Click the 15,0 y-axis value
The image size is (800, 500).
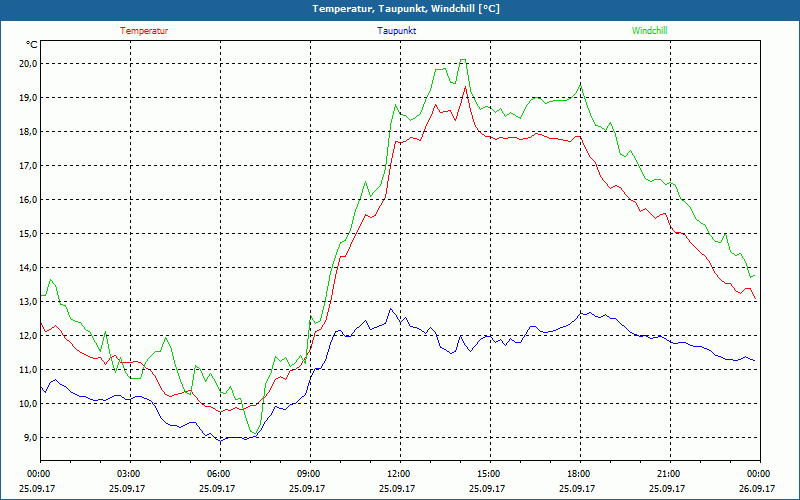(x=28, y=234)
